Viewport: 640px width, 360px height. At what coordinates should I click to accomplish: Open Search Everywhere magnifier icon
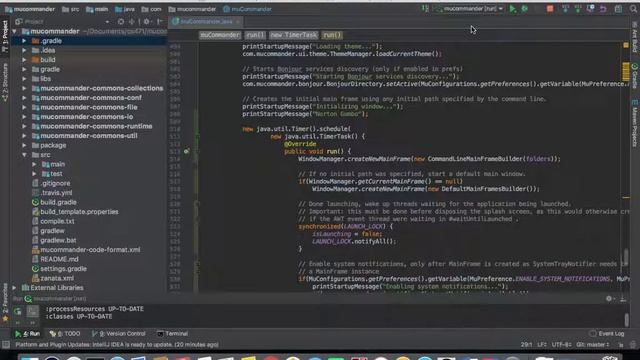point(633,9)
